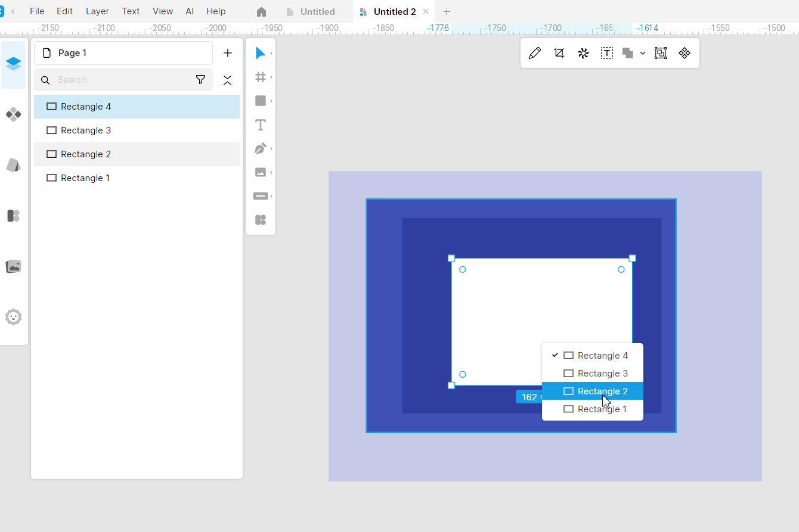Image resolution: width=799 pixels, height=532 pixels.
Task: Click the layer Search field
Action: click(x=123, y=80)
